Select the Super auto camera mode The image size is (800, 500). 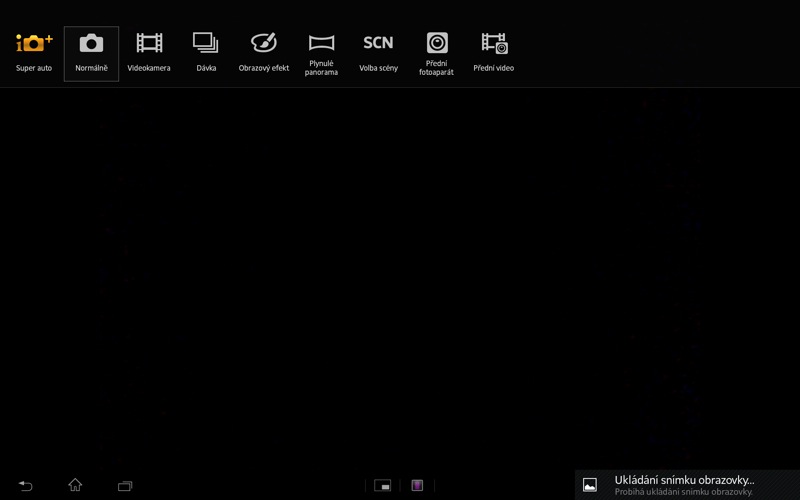click(34, 54)
